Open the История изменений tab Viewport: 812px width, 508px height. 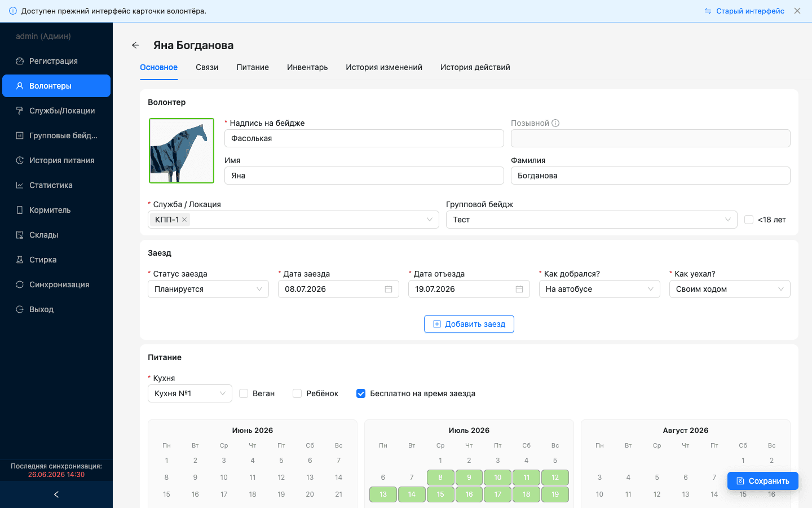click(x=384, y=67)
